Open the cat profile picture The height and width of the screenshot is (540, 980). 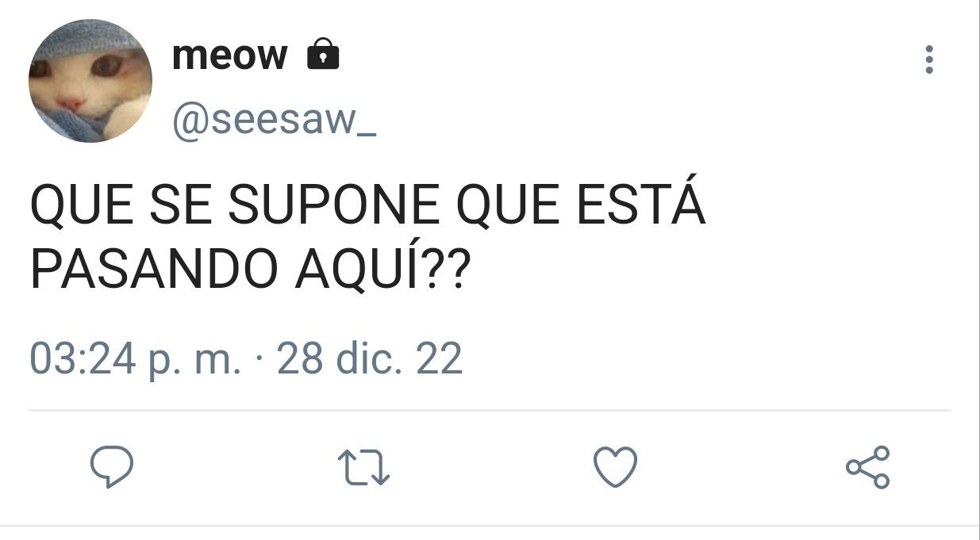(90, 81)
